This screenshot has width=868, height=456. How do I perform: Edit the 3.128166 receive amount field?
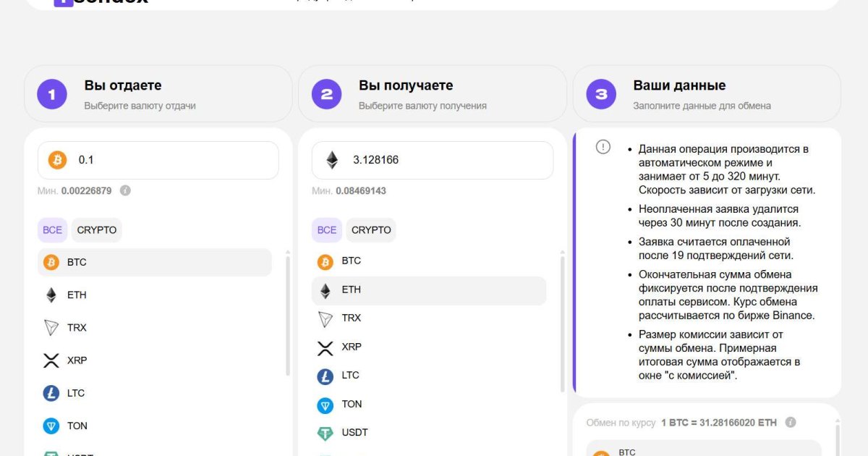pos(432,160)
